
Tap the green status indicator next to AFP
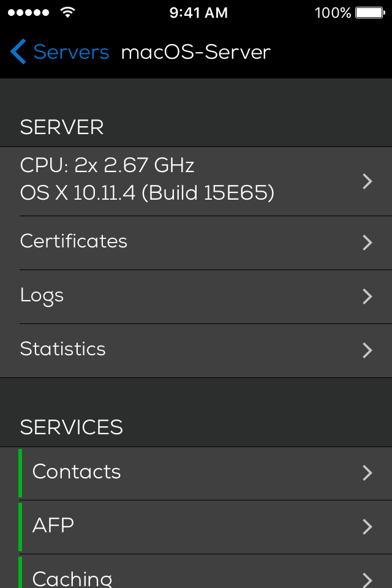point(20,527)
